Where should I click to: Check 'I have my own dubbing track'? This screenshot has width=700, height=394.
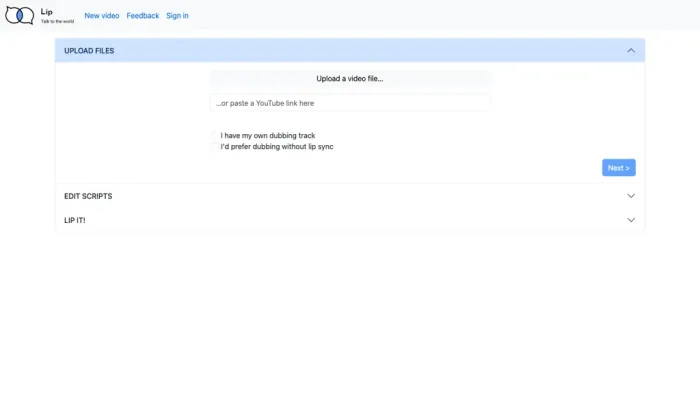[215, 135]
